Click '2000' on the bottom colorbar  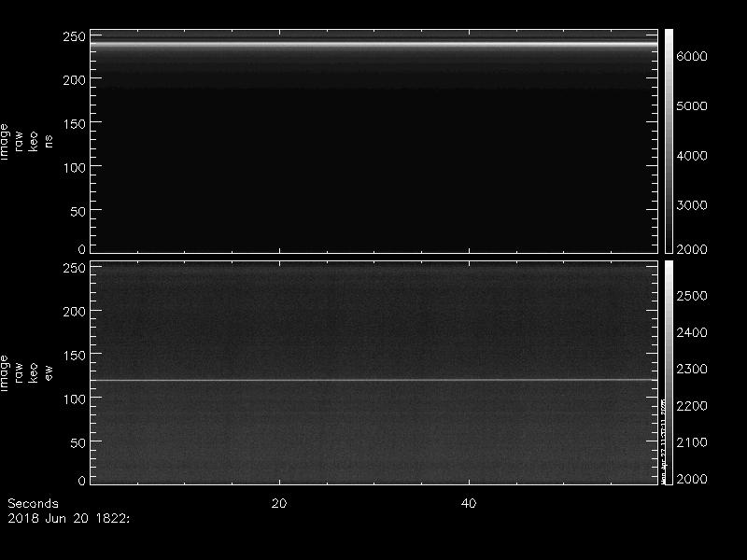(692, 479)
